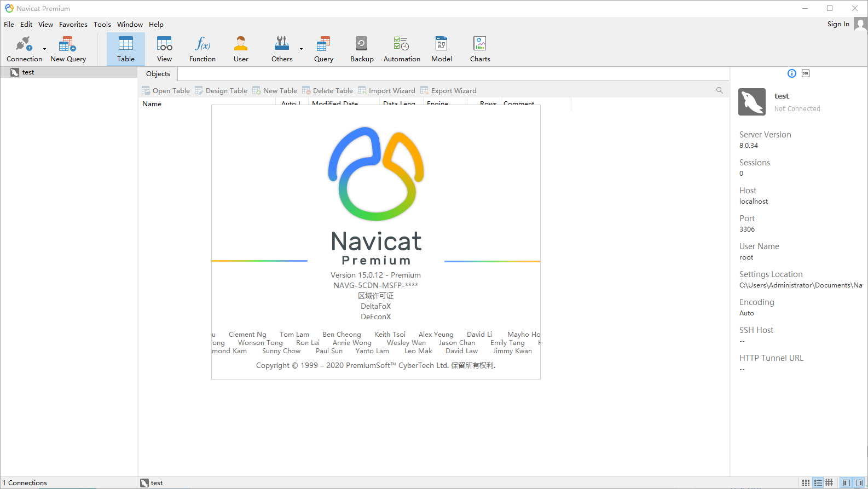Click the license key NAVG-5CDN-MSFP text
This screenshot has width=868, height=489.
click(x=375, y=285)
